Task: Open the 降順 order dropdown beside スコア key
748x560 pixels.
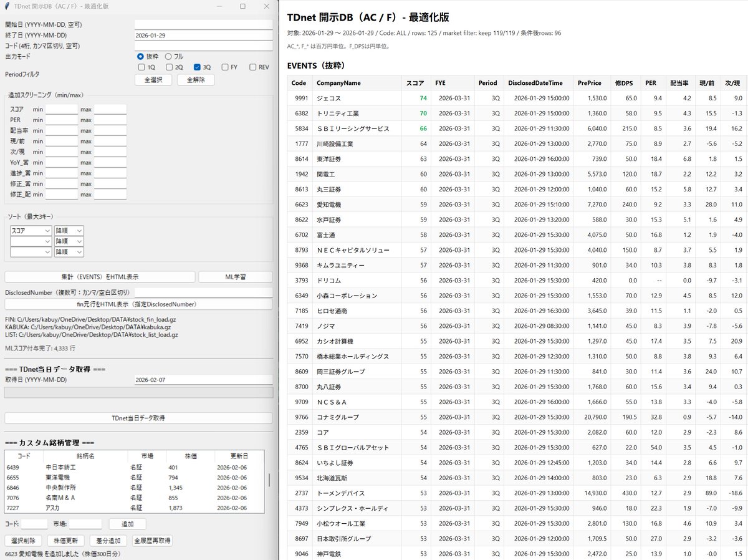Action: click(69, 230)
